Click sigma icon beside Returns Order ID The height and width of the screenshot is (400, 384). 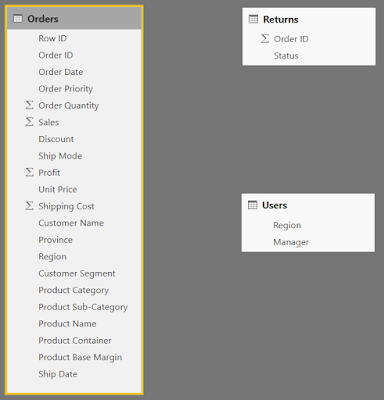(x=265, y=39)
